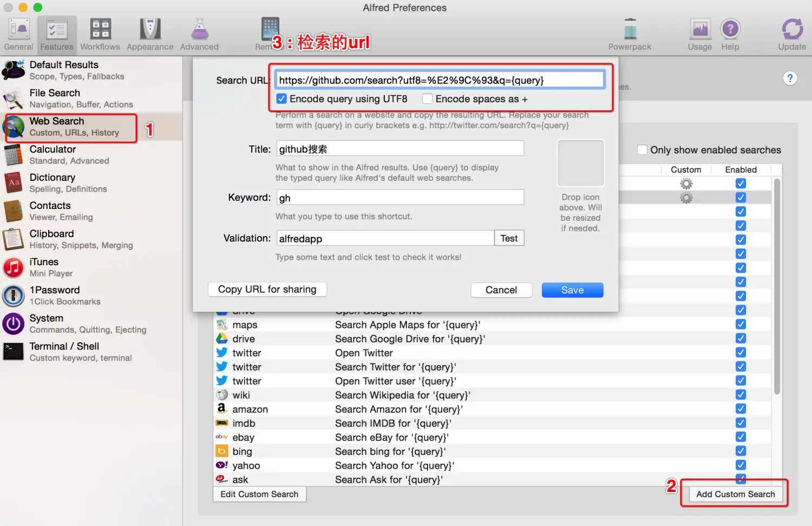Select the Search IMDB row
The width and height of the screenshot is (812, 526).
(x=492, y=423)
